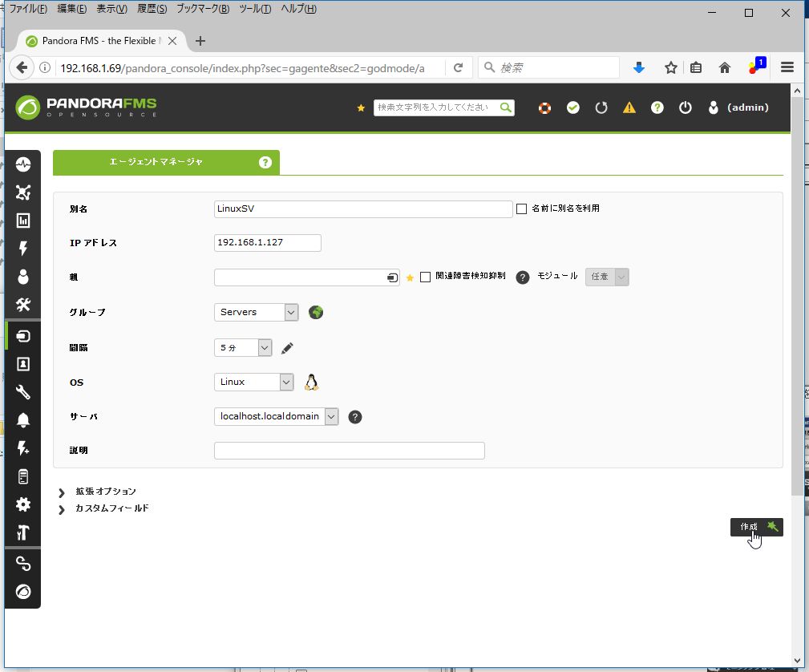Open the localhost.localdomain server dropdown
Image resolution: width=809 pixels, height=672 pixels.
point(276,416)
